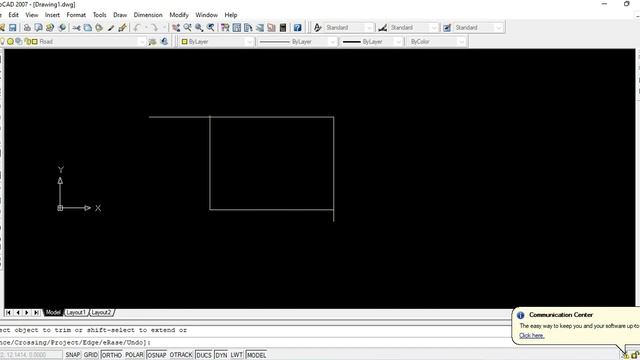The image size is (640, 360).
Task: Click the Zoom Previous icon
Action: pos(211,28)
